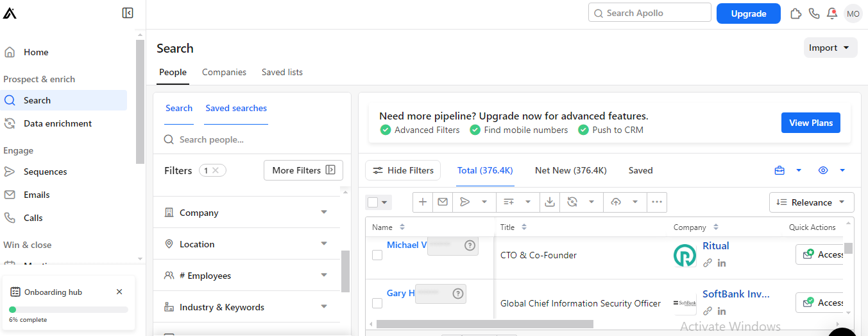This screenshot has height=336, width=868.
Task: Click the add-to-list lines icon
Action: [509, 202]
